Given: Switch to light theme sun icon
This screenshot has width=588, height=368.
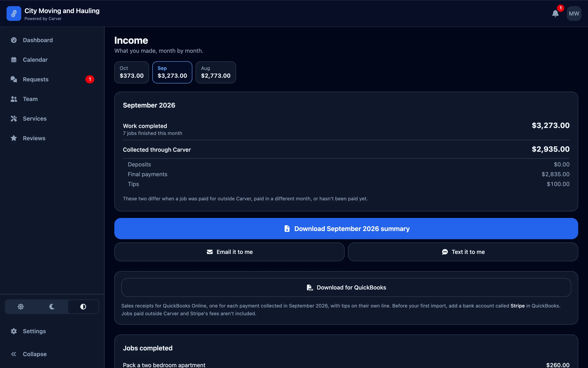Looking at the screenshot, I should point(21,307).
